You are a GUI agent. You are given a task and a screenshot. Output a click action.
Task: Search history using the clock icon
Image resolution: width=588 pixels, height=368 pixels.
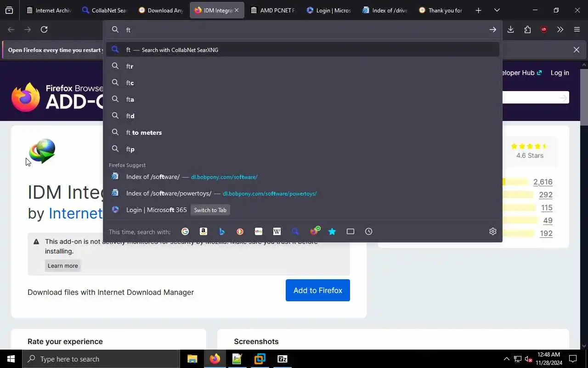pos(369,231)
